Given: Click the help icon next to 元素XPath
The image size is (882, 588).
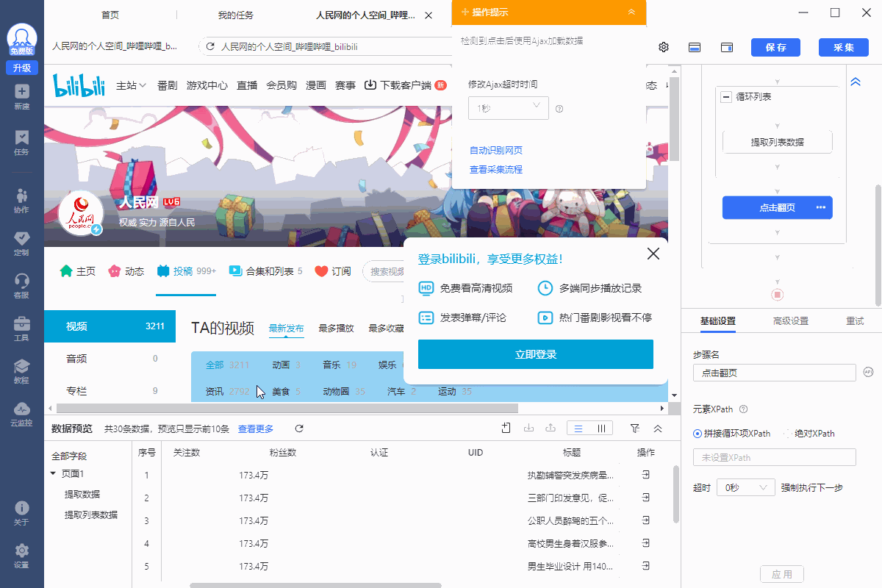Looking at the screenshot, I should [743, 409].
